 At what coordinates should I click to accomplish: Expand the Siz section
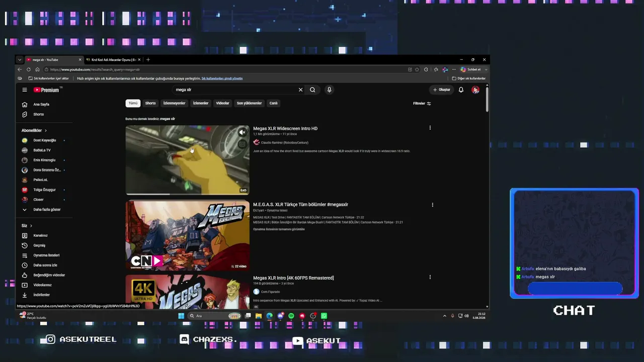(27, 226)
